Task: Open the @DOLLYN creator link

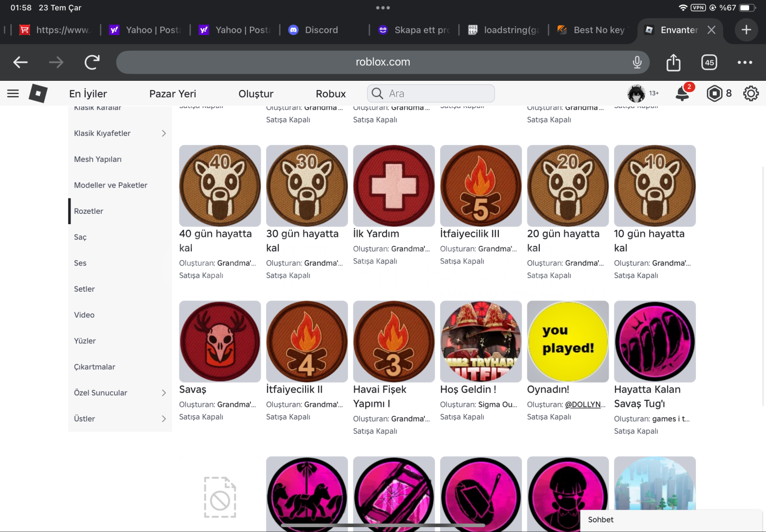Action: [585, 404]
